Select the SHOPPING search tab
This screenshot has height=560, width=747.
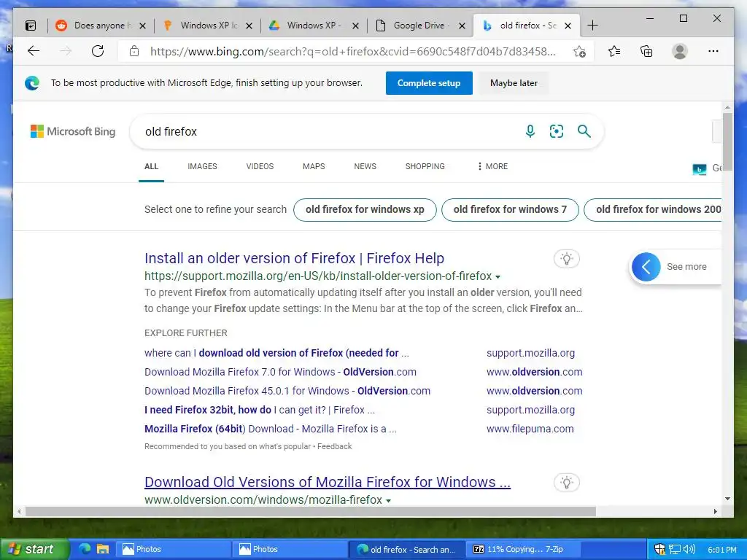click(x=425, y=166)
